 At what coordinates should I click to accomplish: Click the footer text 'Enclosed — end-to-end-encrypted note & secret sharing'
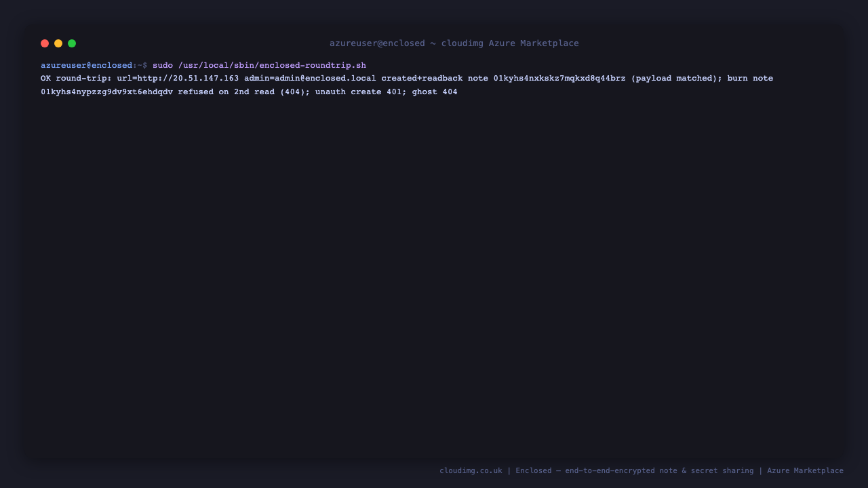click(635, 470)
